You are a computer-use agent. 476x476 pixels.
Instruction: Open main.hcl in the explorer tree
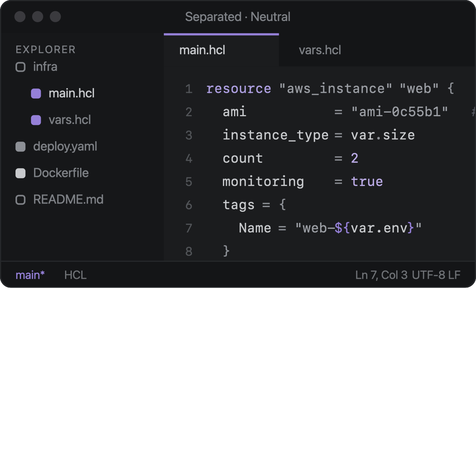[x=71, y=94]
